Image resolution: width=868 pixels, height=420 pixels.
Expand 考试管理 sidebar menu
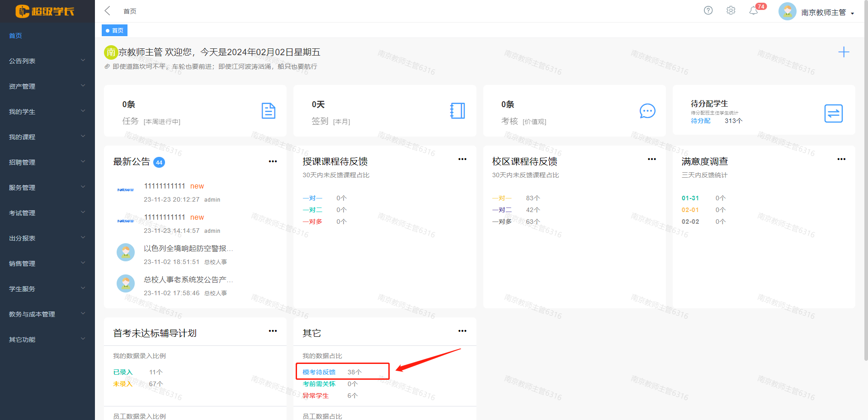(47, 212)
